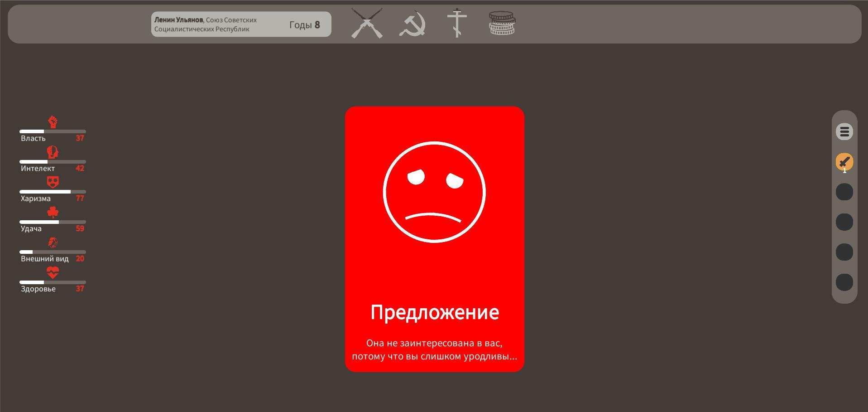Click the Ленин Ульянов ruler name panel
Screen dimensions: 868x412
pyautogui.click(x=217, y=24)
